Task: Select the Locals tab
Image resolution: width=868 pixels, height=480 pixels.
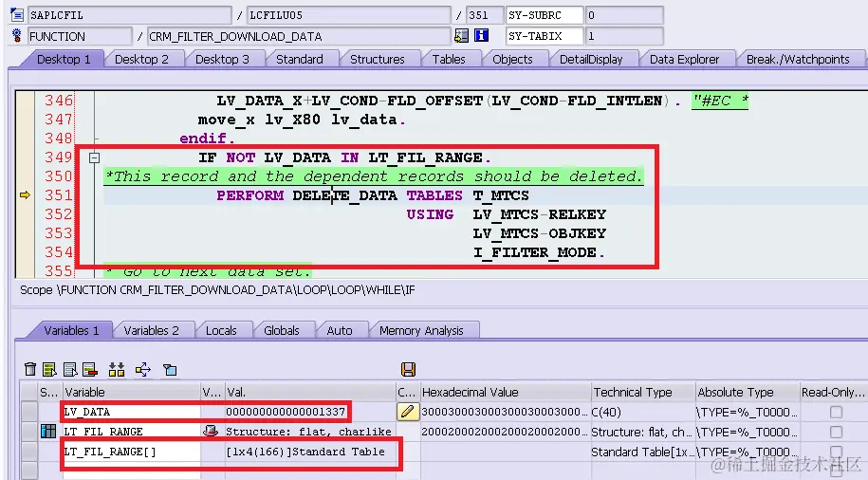Action: pos(221,330)
